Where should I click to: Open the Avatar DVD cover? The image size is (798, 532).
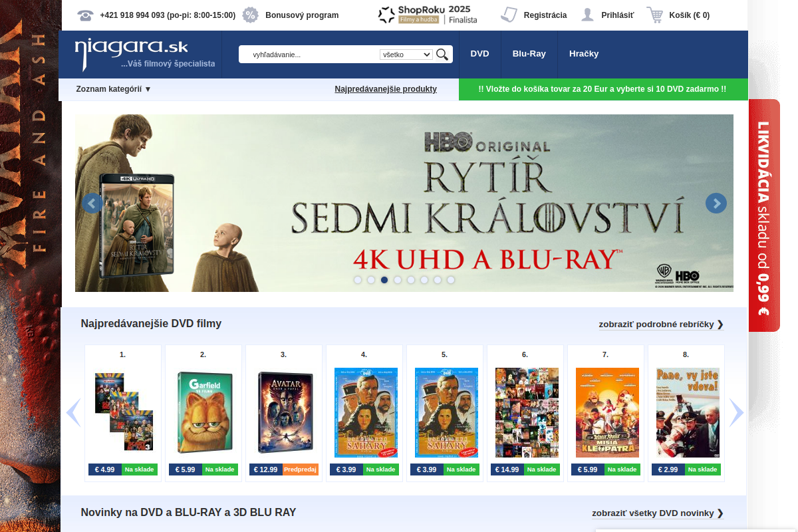pyautogui.click(x=285, y=412)
